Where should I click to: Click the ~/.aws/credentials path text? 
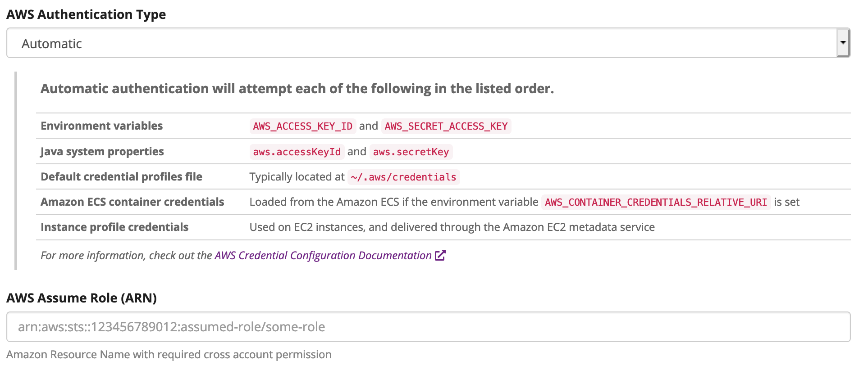[403, 177]
